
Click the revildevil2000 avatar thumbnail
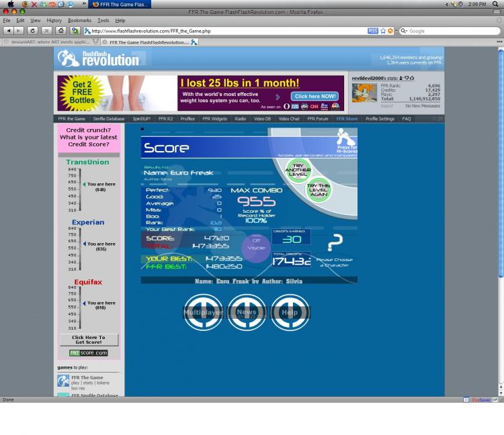click(x=364, y=93)
